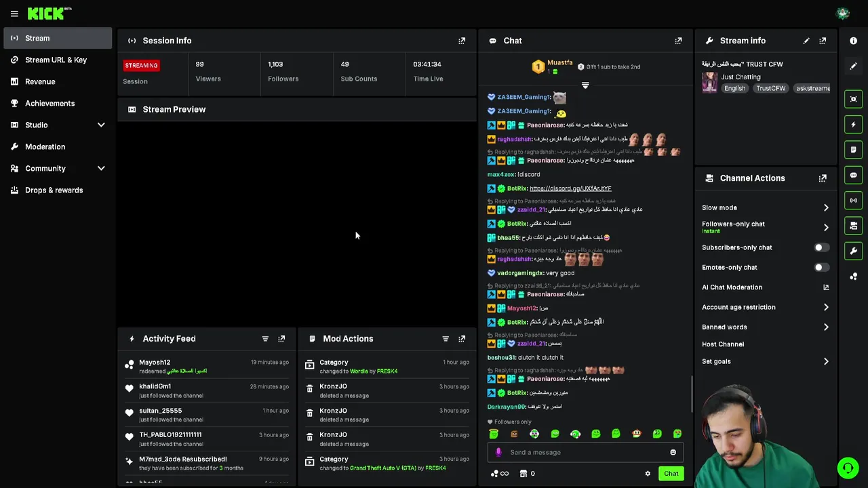Screen dimensions: 868x488
Task: Toggle Subscribers-only chat switch
Action: click(x=821, y=247)
